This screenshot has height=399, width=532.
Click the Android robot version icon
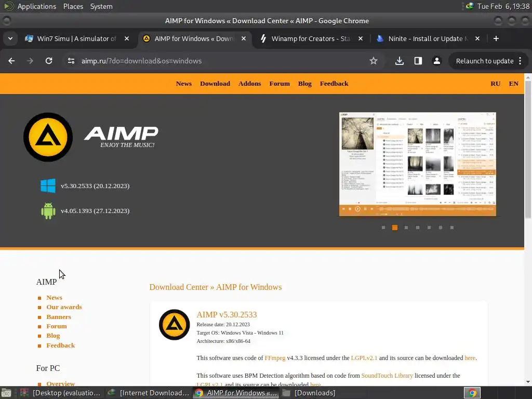48,211
